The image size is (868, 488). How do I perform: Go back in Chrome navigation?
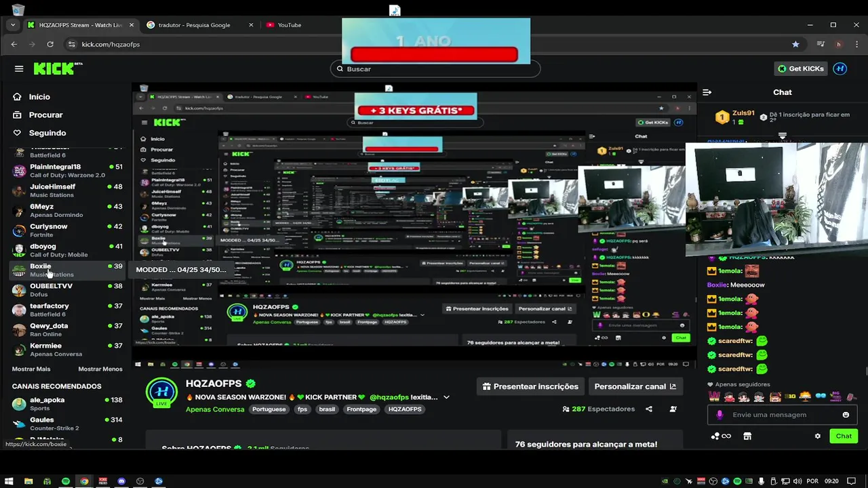click(x=14, y=44)
